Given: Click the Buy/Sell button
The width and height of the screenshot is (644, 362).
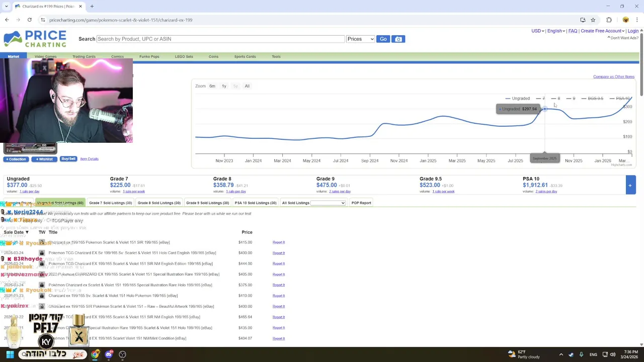Looking at the screenshot, I should [68, 159].
